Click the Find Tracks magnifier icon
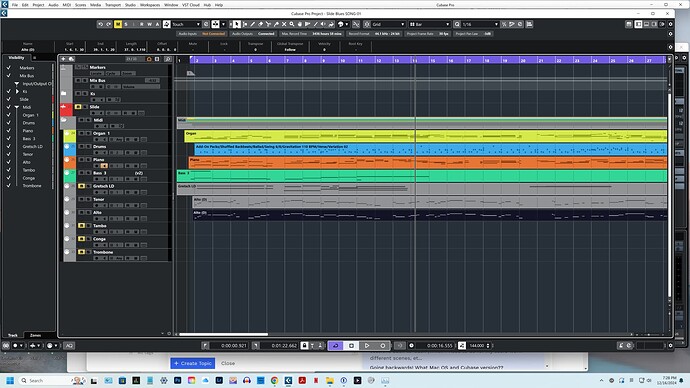The image size is (690, 388). [x=168, y=59]
